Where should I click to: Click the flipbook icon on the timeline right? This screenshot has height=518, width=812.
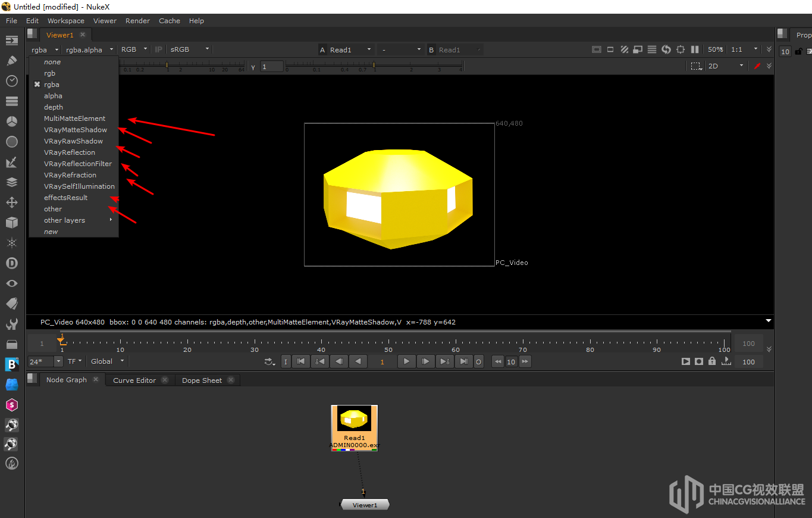click(686, 361)
